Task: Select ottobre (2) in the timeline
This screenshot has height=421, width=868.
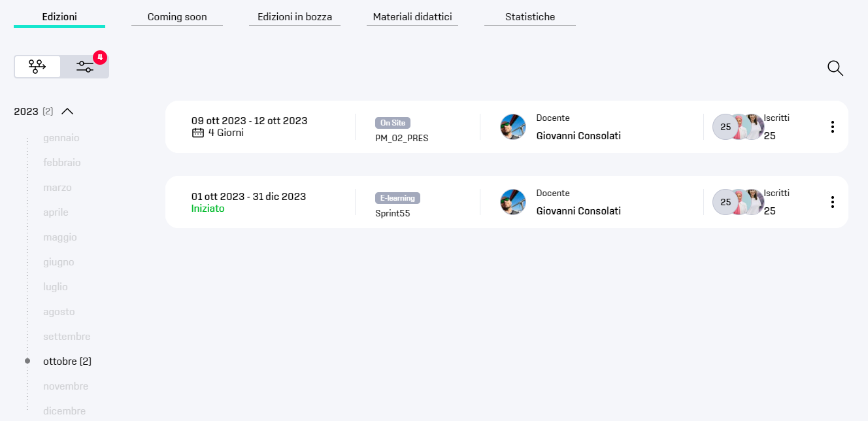Action: tap(67, 362)
